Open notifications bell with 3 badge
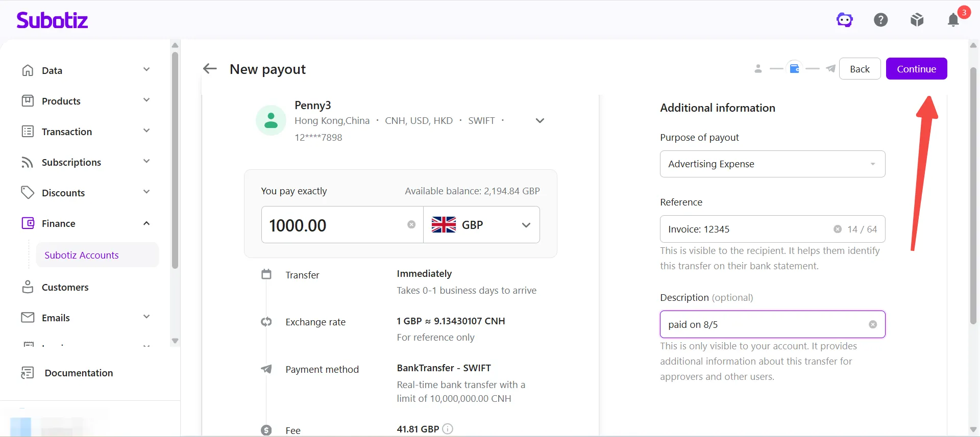The width and height of the screenshot is (980, 437). coord(953,20)
